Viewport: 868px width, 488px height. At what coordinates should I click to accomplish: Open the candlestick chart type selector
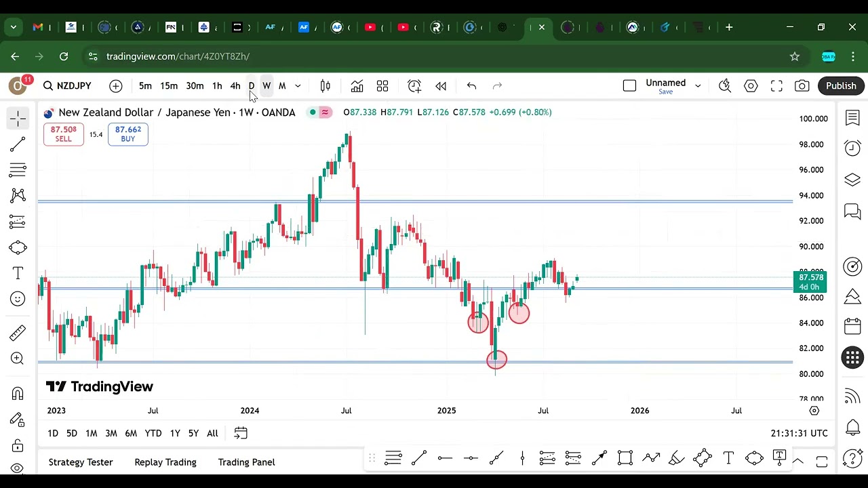[325, 86]
